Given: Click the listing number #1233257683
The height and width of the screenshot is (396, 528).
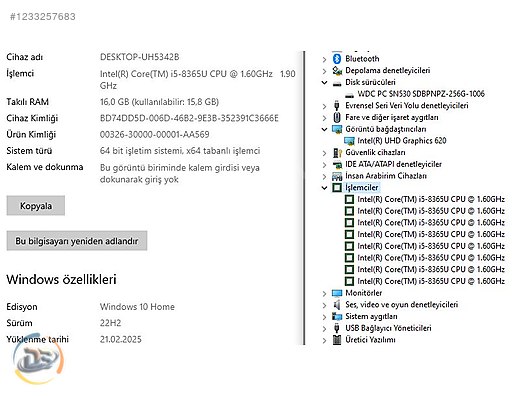Looking at the screenshot, I should [x=43, y=16].
